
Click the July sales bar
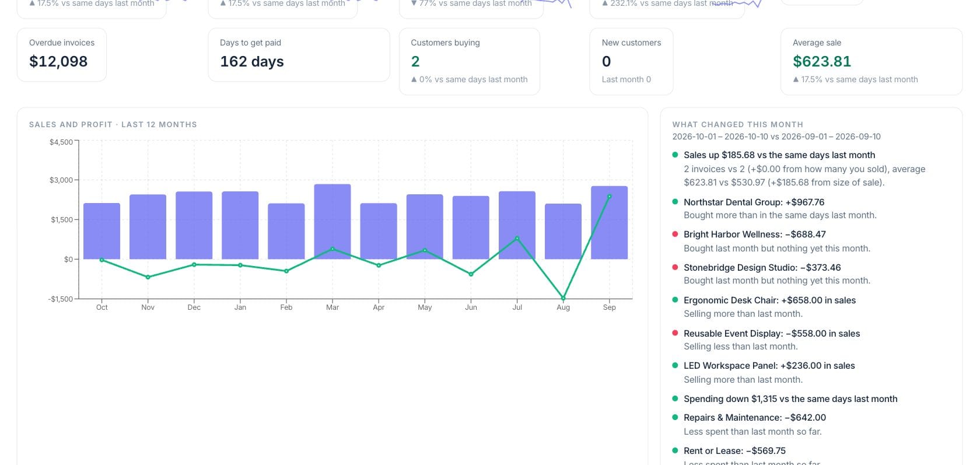coord(517,225)
